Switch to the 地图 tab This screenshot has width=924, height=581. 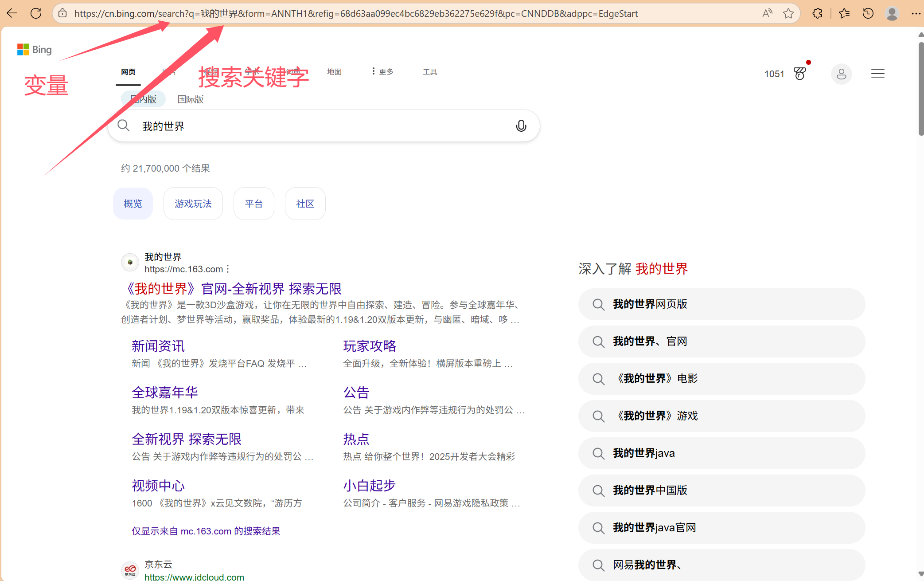click(x=334, y=72)
